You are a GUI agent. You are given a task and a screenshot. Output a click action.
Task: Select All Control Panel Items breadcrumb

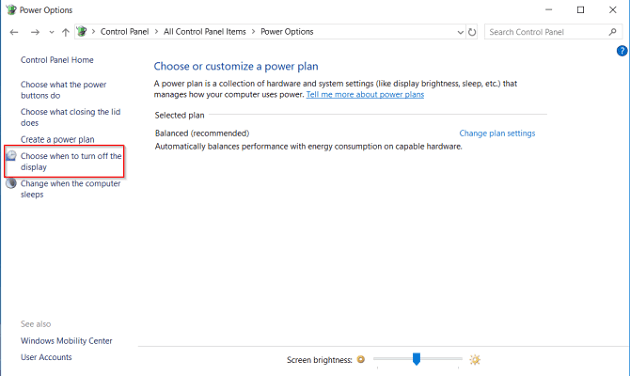coord(205,32)
